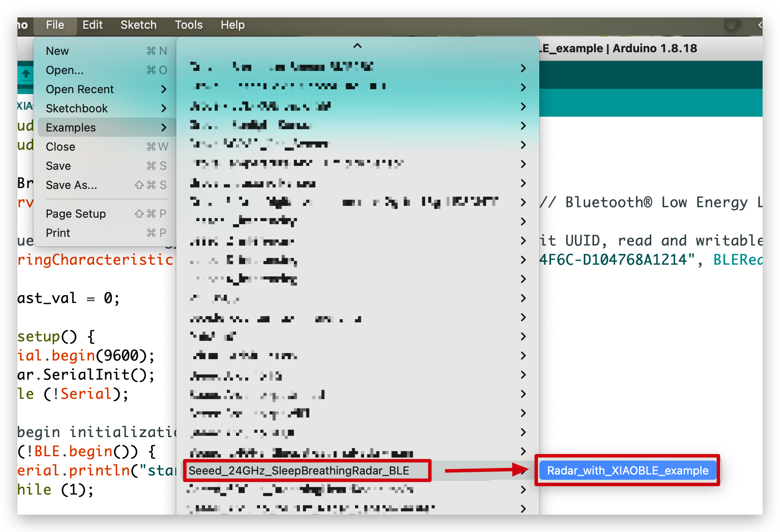This screenshot has width=780, height=532.
Task: Open the File menu
Action: (55, 25)
